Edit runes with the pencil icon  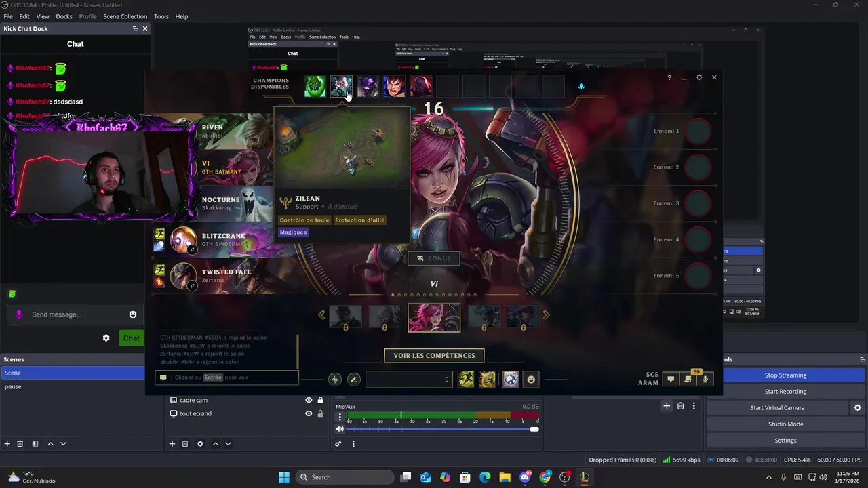[x=353, y=380]
